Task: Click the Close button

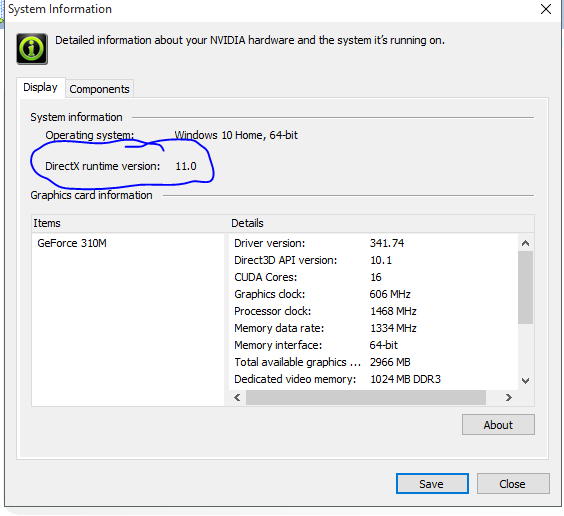Action: pos(513,484)
